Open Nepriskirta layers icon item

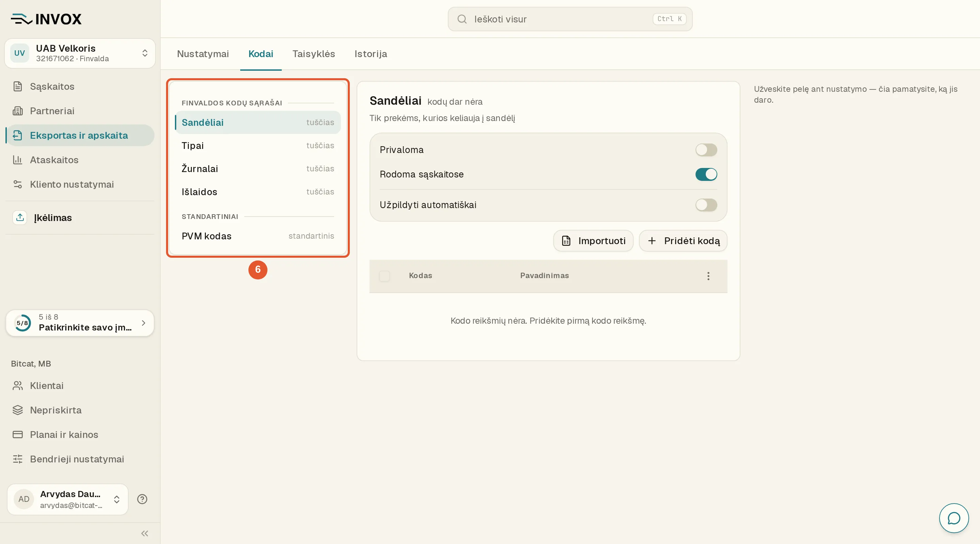[17, 410]
